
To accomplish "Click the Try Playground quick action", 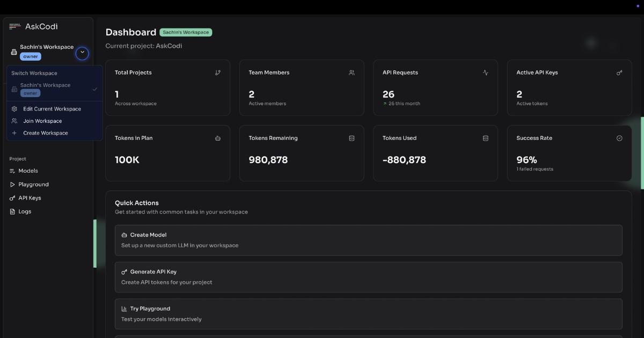I will coord(369,314).
